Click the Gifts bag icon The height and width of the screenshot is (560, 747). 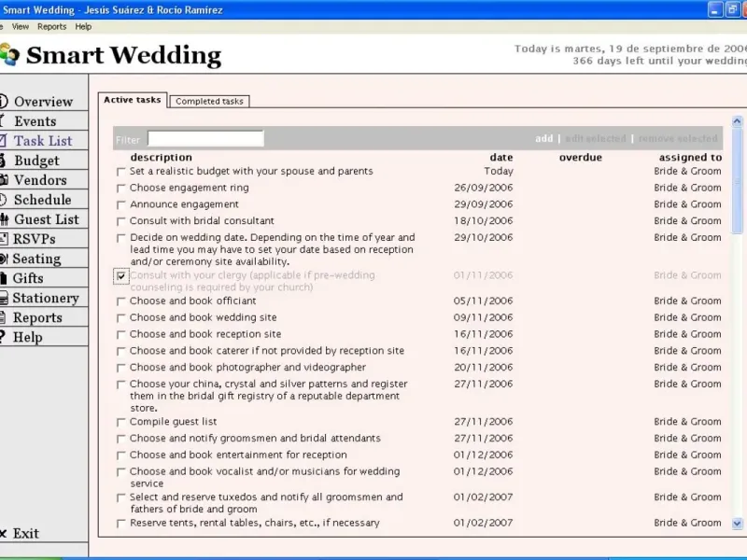point(3,278)
